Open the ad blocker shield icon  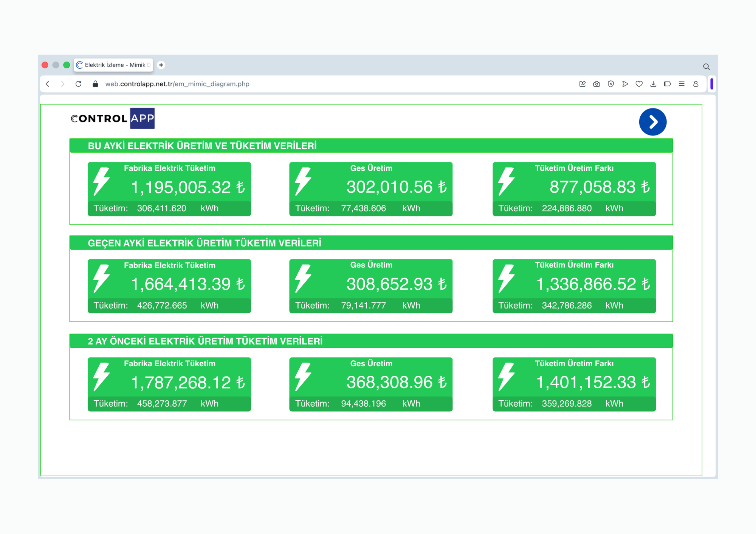point(611,84)
